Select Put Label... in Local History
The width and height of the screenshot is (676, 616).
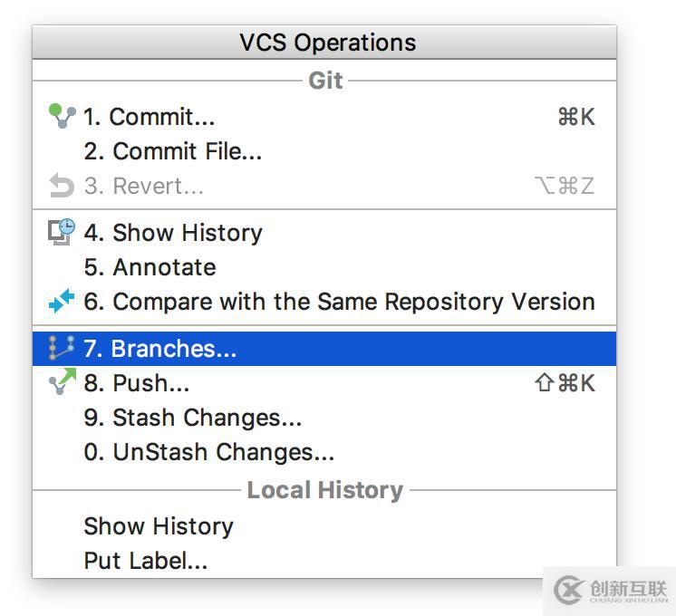(x=324, y=561)
